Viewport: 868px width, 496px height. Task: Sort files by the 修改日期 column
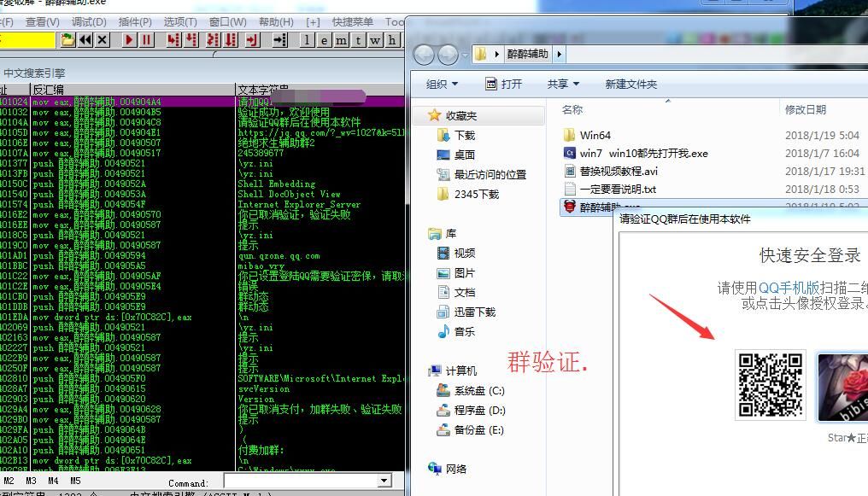(806, 109)
